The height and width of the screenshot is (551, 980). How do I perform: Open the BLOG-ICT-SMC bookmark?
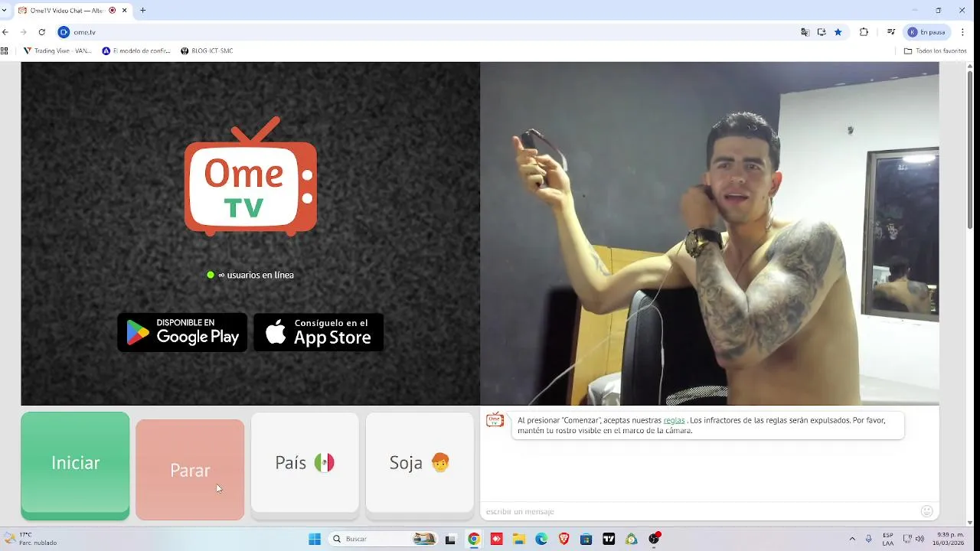pyautogui.click(x=207, y=51)
